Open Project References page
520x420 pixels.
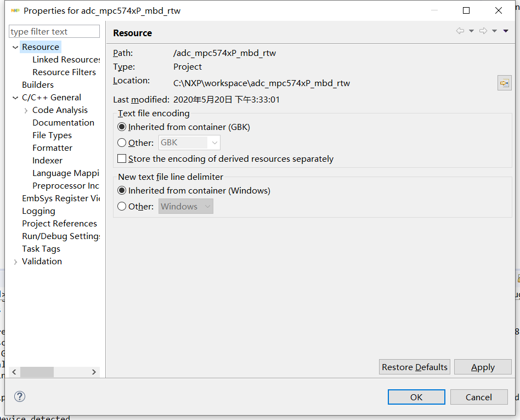pos(59,223)
